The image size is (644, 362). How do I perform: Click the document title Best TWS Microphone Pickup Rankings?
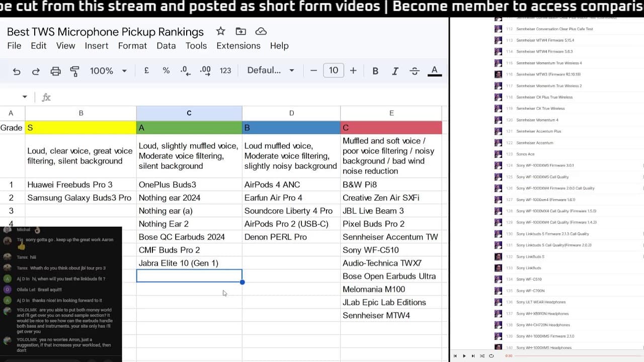pos(105,32)
